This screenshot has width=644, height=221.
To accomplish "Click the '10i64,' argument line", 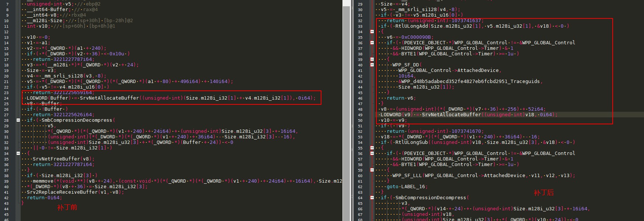I will [407, 76].
